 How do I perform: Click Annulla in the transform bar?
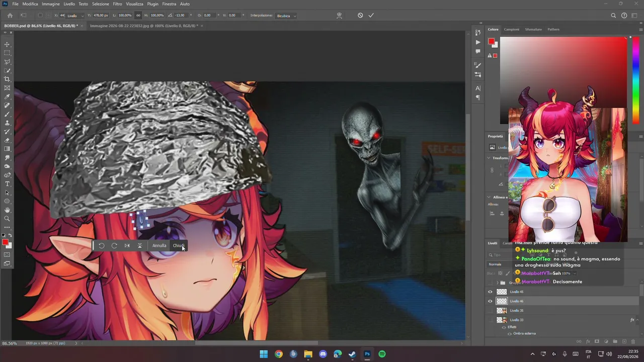(x=159, y=245)
